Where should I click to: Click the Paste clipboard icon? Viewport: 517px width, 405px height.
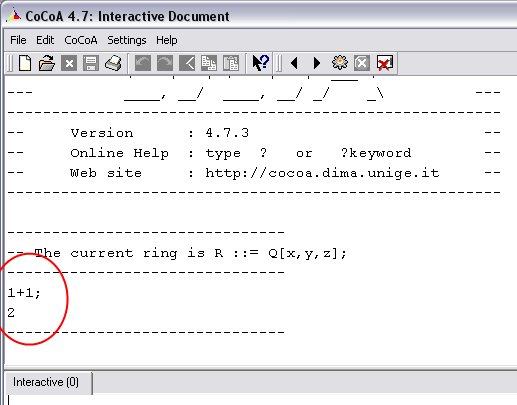pos(231,63)
